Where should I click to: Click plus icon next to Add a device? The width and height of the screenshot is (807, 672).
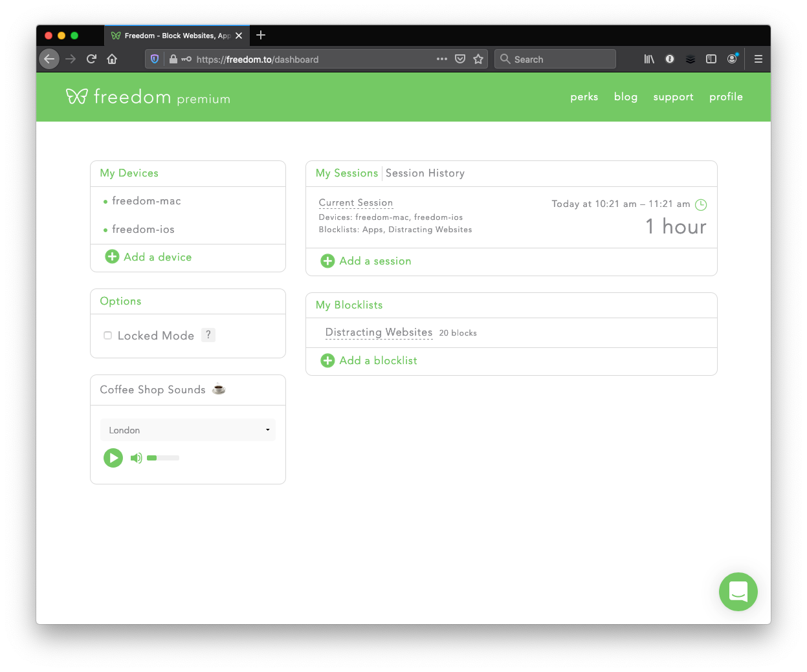coord(112,257)
